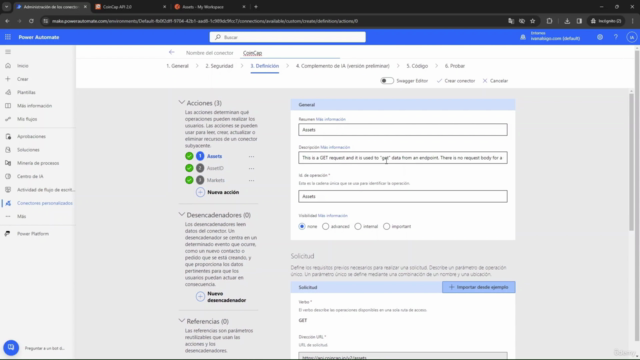Open Actividad de flujo de escritorio

pos(46,190)
